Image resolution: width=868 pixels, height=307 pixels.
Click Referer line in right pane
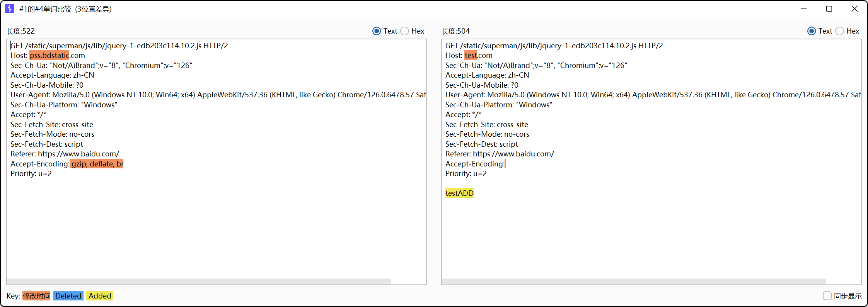[x=500, y=154]
